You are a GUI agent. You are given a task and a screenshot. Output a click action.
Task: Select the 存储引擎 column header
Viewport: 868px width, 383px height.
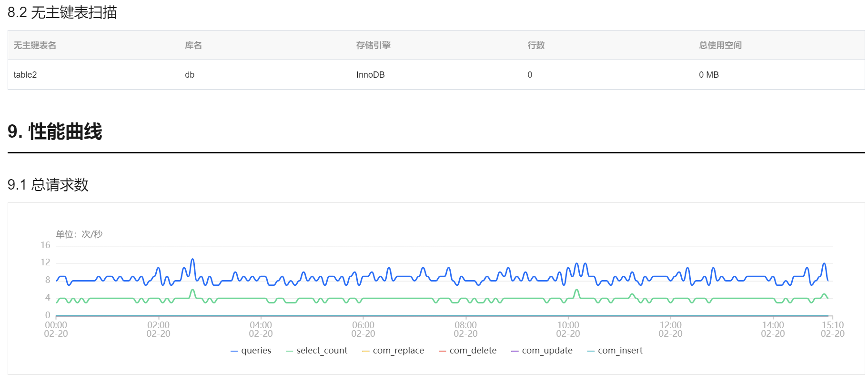tap(373, 45)
